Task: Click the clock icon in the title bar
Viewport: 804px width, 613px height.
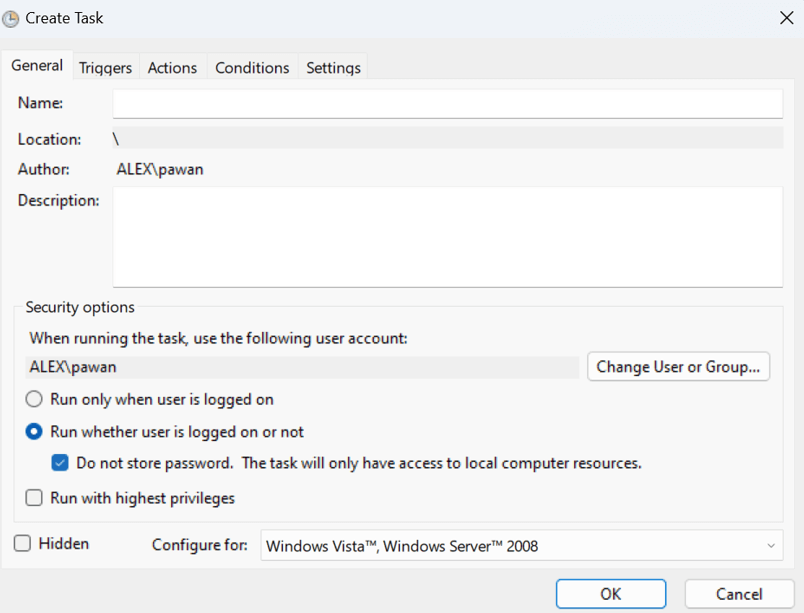Action: point(11,18)
